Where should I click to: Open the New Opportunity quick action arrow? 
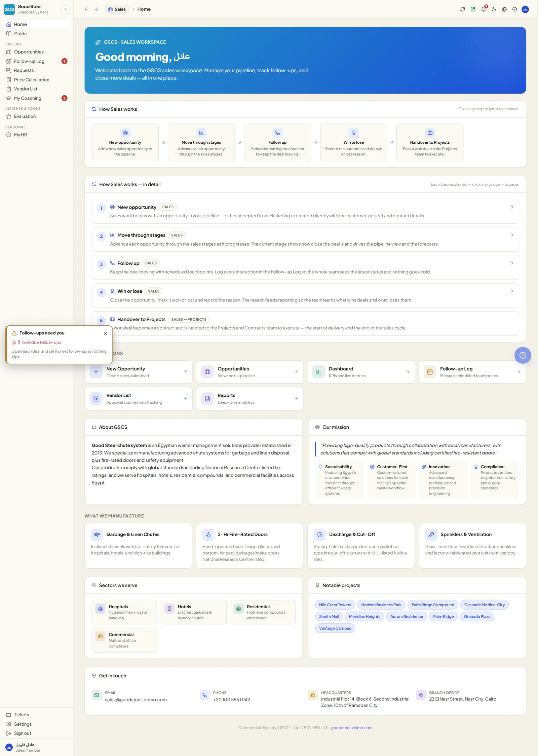click(x=185, y=372)
